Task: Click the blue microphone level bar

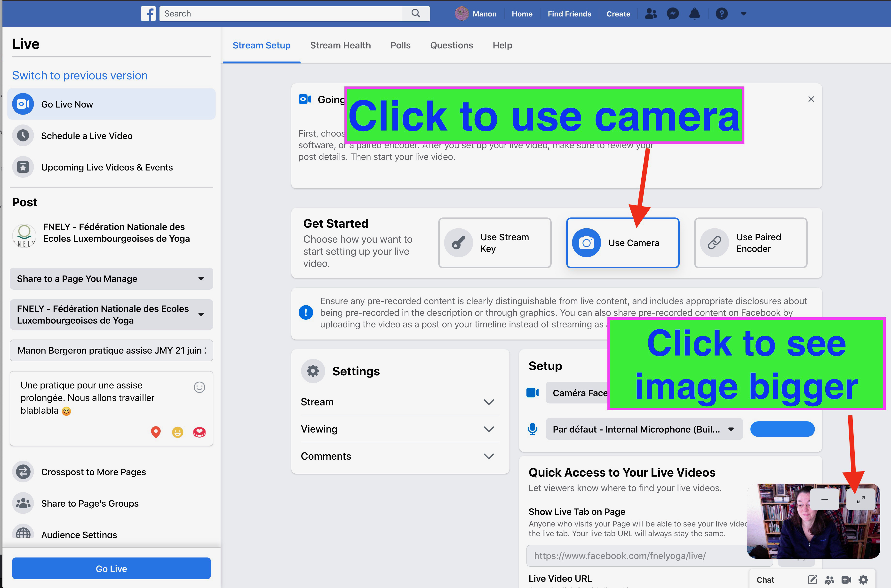Action: tap(782, 429)
